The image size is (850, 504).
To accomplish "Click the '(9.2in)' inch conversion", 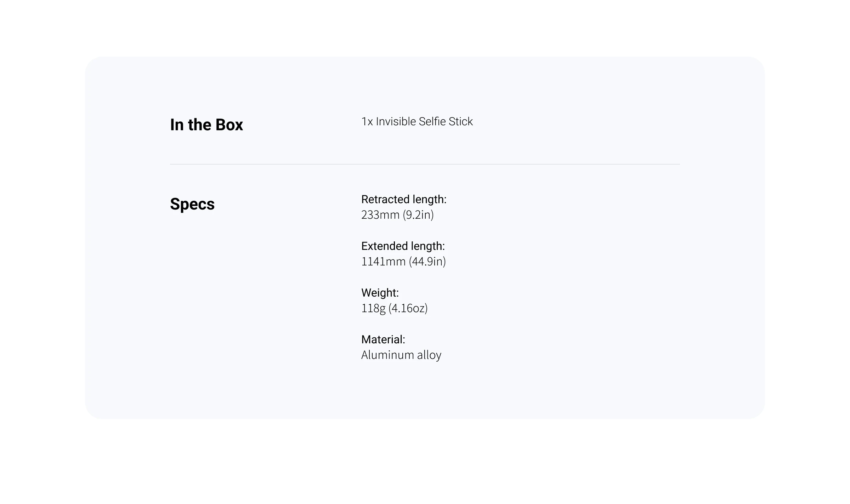I will tap(418, 215).
